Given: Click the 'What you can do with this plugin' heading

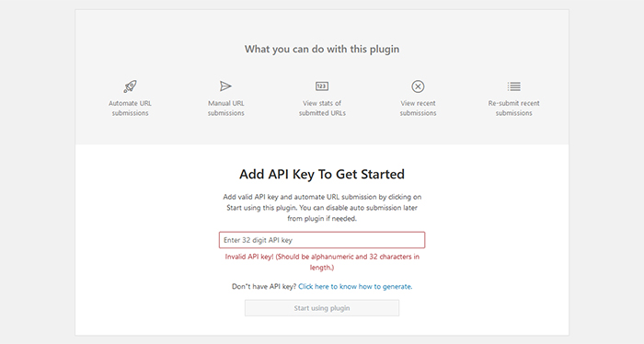Looking at the screenshot, I should coord(322,49).
